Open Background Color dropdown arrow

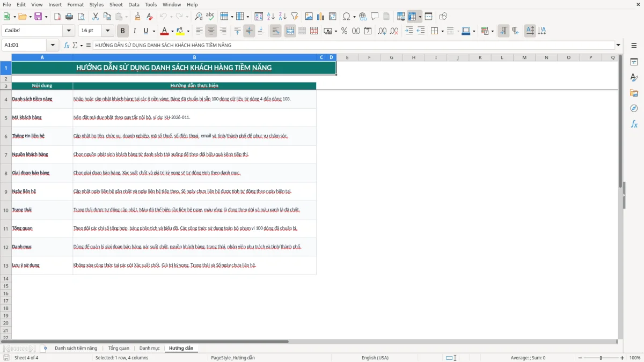[188, 31]
